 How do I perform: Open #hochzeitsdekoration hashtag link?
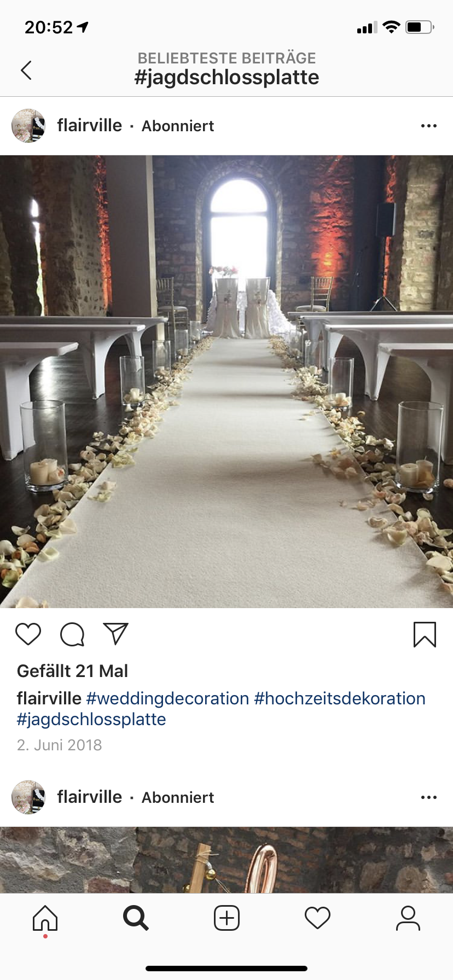tap(340, 698)
